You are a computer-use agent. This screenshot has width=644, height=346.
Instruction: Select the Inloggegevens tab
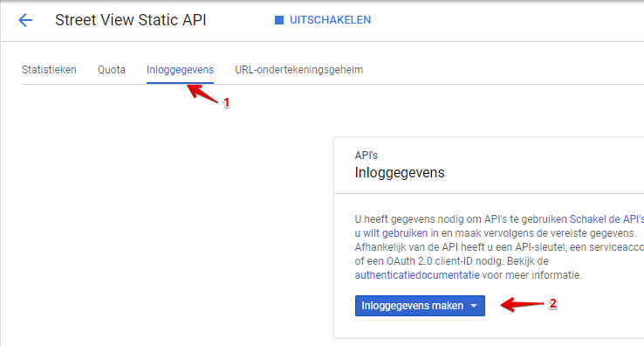(x=180, y=70)
